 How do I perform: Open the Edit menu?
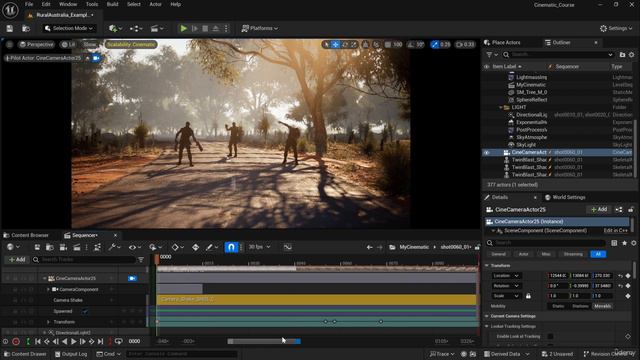click(x=46, y=4)
